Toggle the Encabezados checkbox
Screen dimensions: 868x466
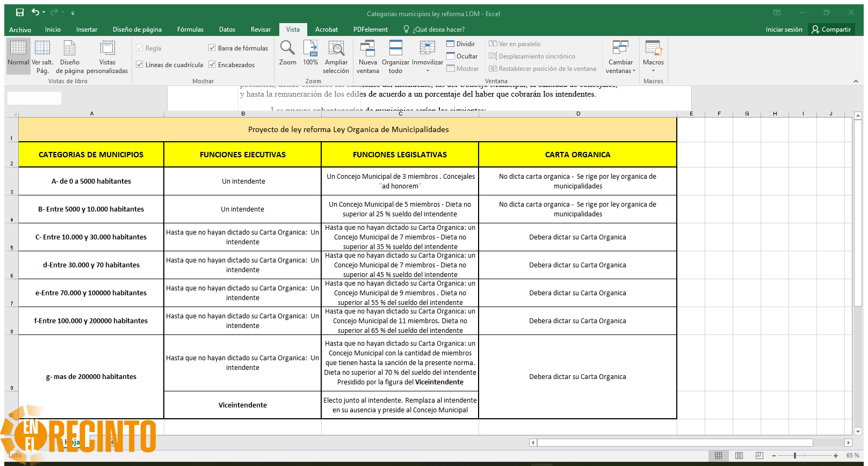pos(212,64)
